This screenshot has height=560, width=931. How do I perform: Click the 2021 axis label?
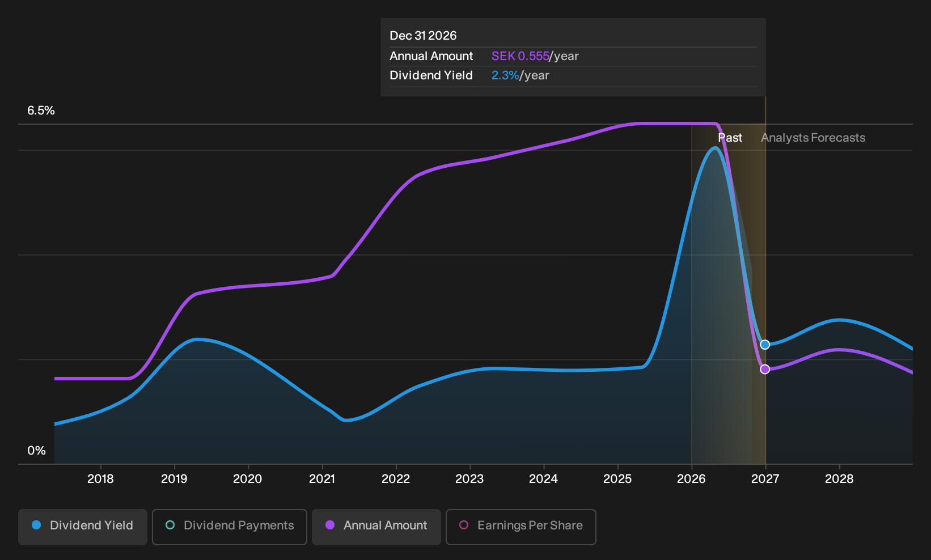tap(322, 479)
